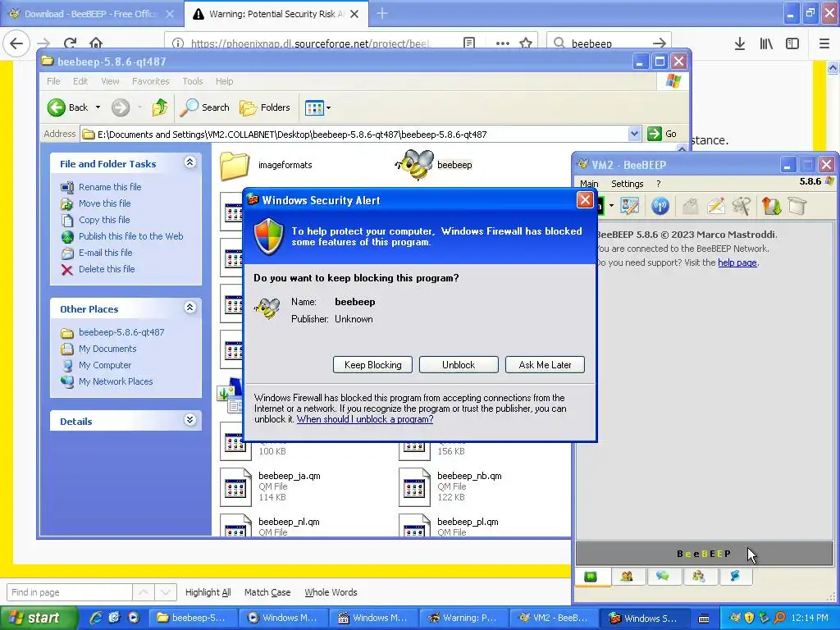This screenshot has height=630, width=840.
Task: Open the BeeBEEP help page link
Action: coord(737,262)
